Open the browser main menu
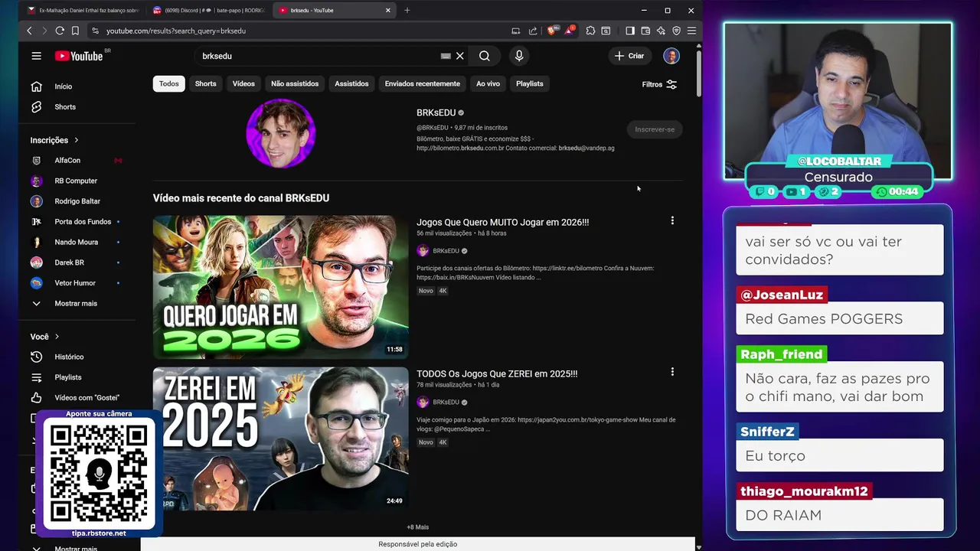Image resolution: width=980 pixels, height=551 pixels. click(x=691, y=31)
